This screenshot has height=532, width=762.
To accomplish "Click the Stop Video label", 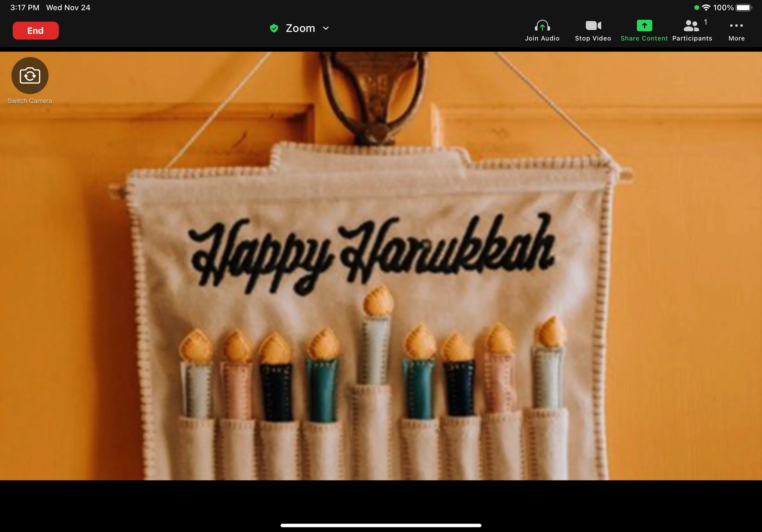I will [593, 39].
